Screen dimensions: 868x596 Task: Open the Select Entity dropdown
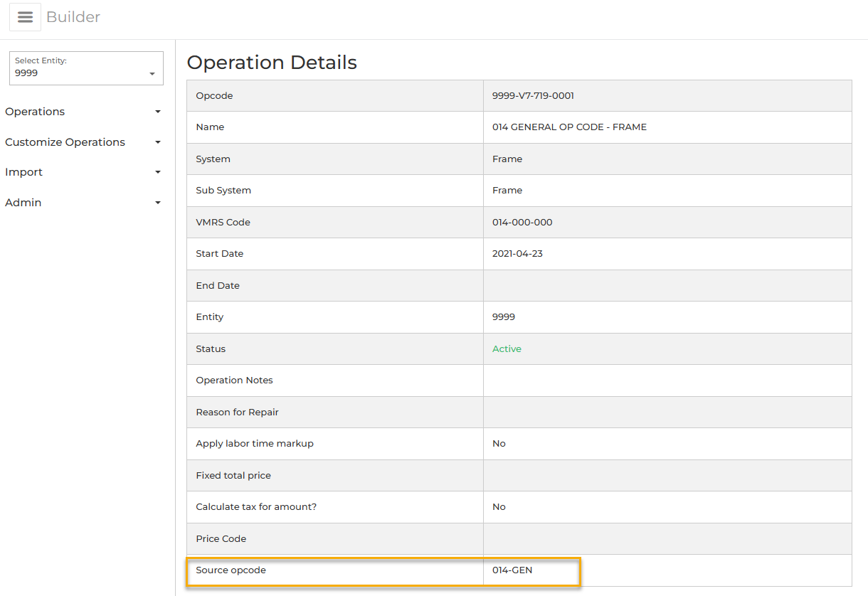click(x=86, y=68)
